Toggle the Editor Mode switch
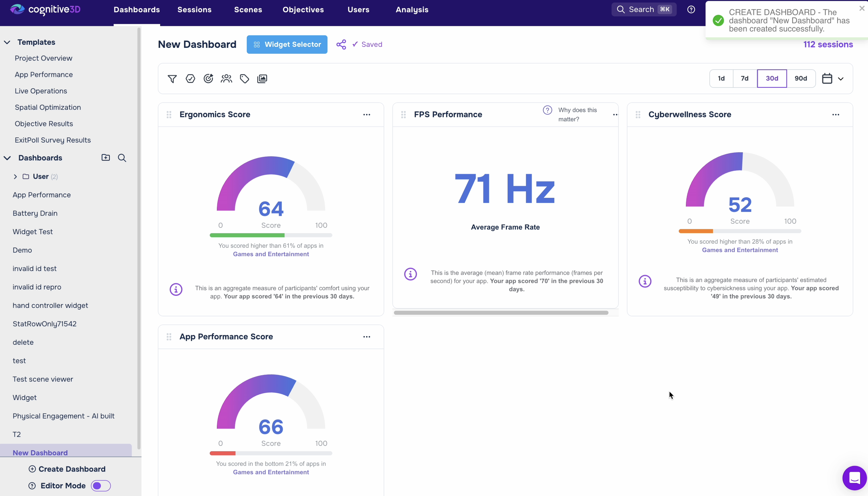The width and height of the screenshot is (868, 496). pos(101,486)
